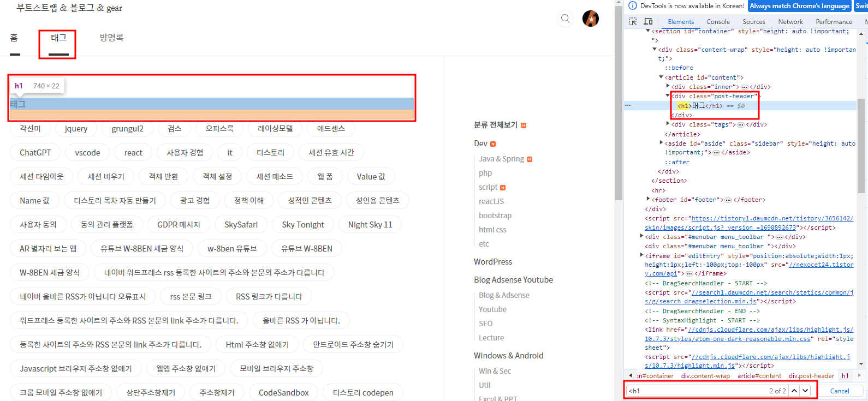Expand collapsed ellipsis in div.inner node
Screen dimensions: 868x401
(x=745, y=87)
